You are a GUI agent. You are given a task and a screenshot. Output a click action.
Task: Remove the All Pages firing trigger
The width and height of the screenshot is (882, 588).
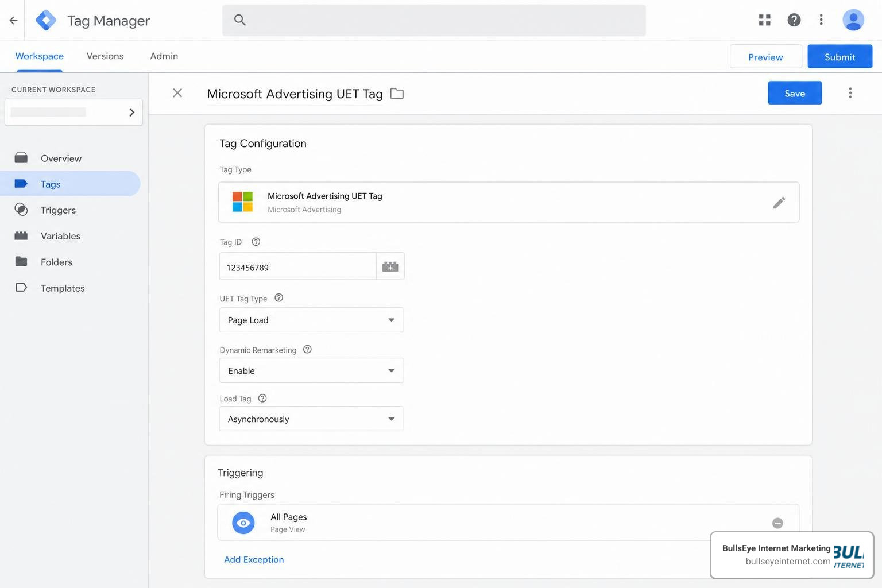point(777,523)
